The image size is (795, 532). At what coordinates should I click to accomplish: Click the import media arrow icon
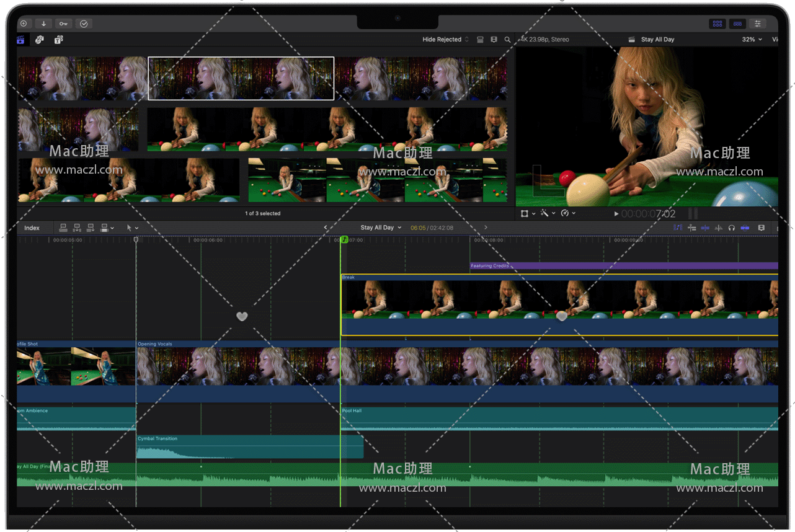(43, 24)
